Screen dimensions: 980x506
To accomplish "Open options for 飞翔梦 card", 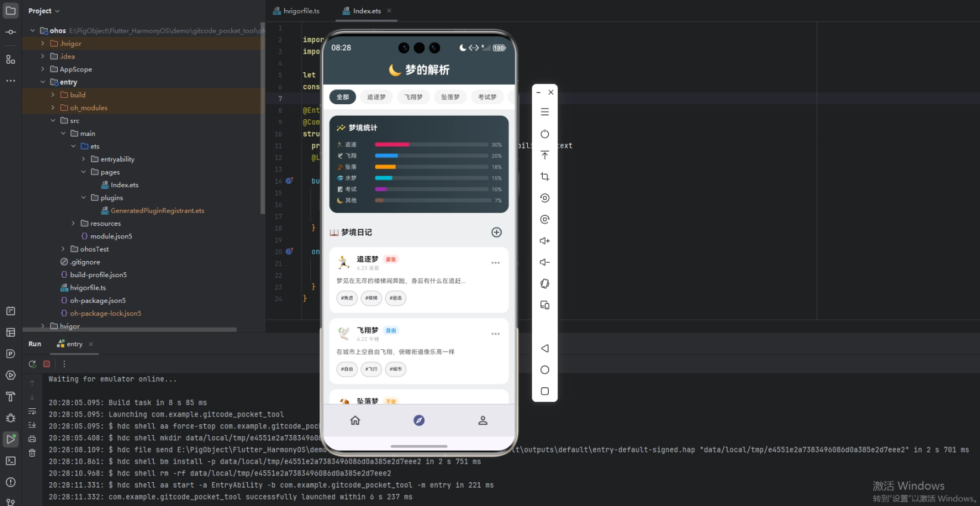I will pos(495,334).
